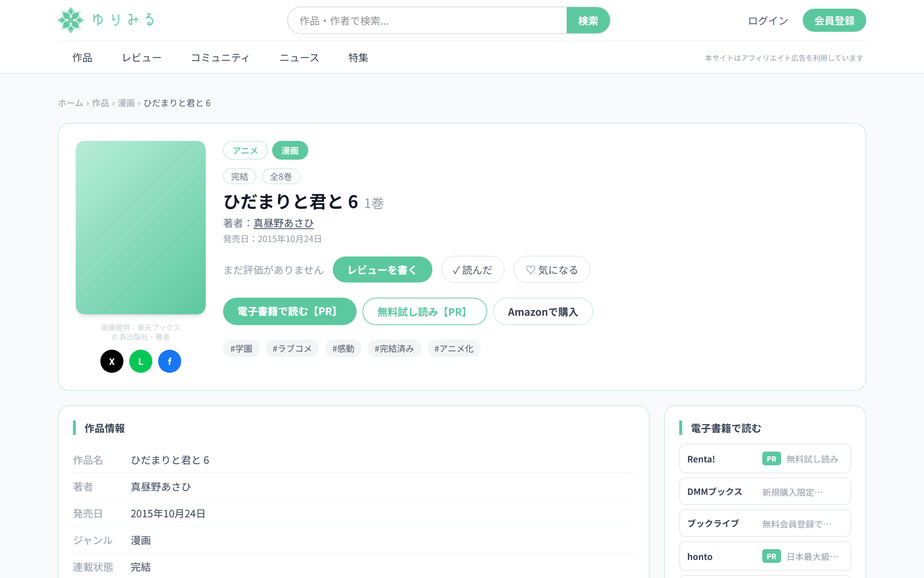Click the ジャンル value 漫画

pos(141,540)
